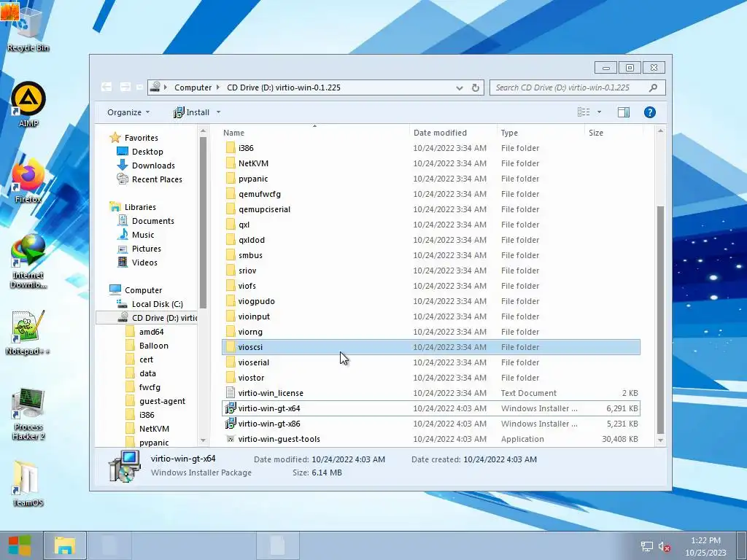Select Libraries in navigation pane
Image resolution: width=747 pixels, height=560 pixels.
click(x=133, y=207)
